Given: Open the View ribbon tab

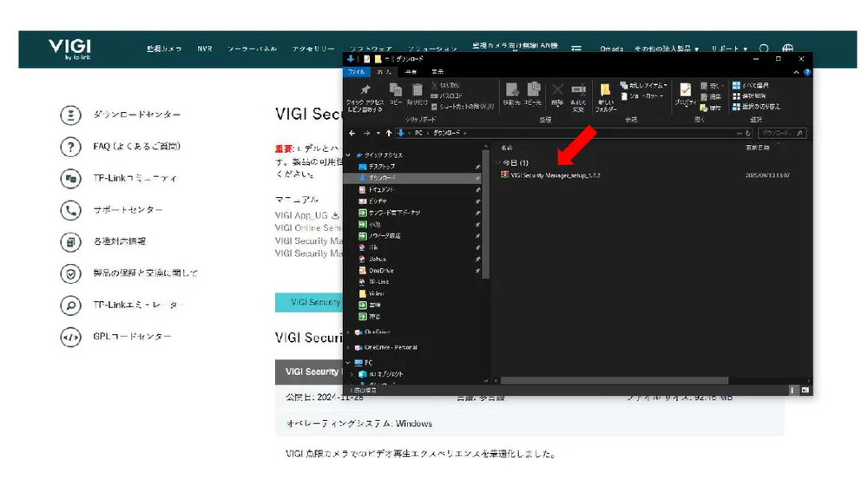Looking at the screenshot, I should [437, 72].
